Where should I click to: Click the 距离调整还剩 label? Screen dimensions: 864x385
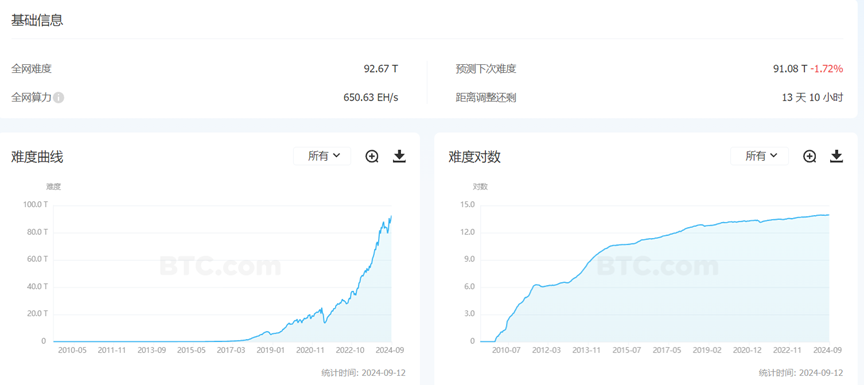pyautogui.click(x=486, y=97)
